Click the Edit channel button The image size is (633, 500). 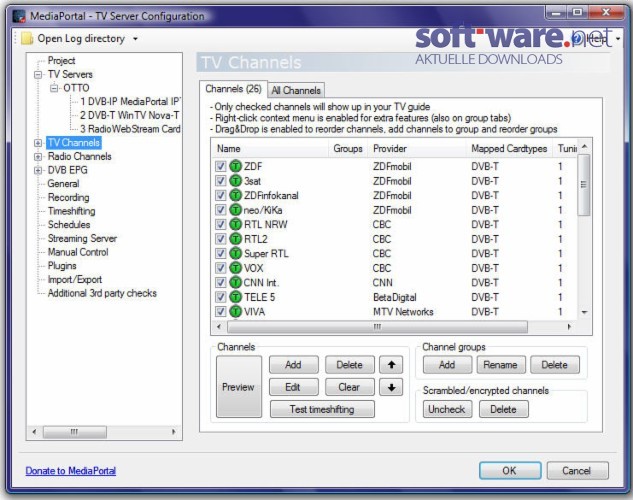293,387
